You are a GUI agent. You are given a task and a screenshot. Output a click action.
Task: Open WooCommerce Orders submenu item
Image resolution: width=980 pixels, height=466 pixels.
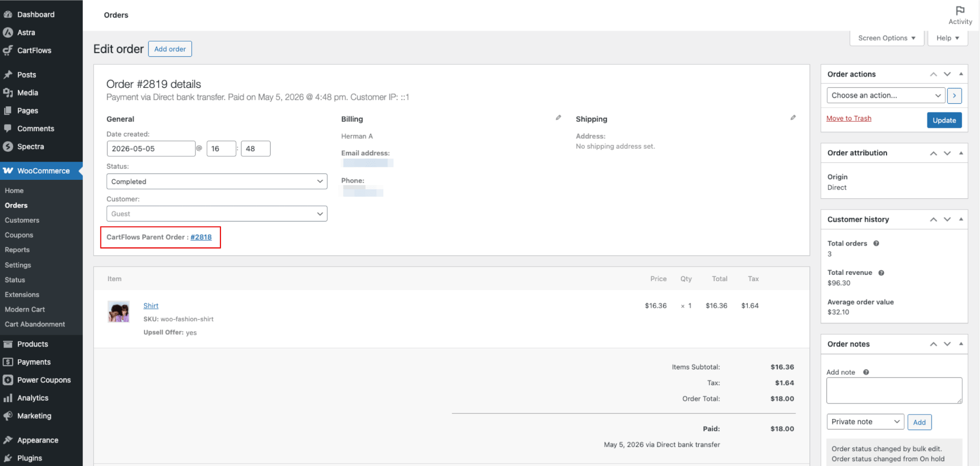(x=16, y=205)
